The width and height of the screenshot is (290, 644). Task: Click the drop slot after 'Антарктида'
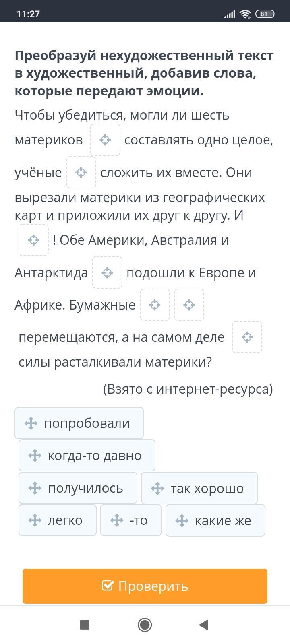click(107, 272)
